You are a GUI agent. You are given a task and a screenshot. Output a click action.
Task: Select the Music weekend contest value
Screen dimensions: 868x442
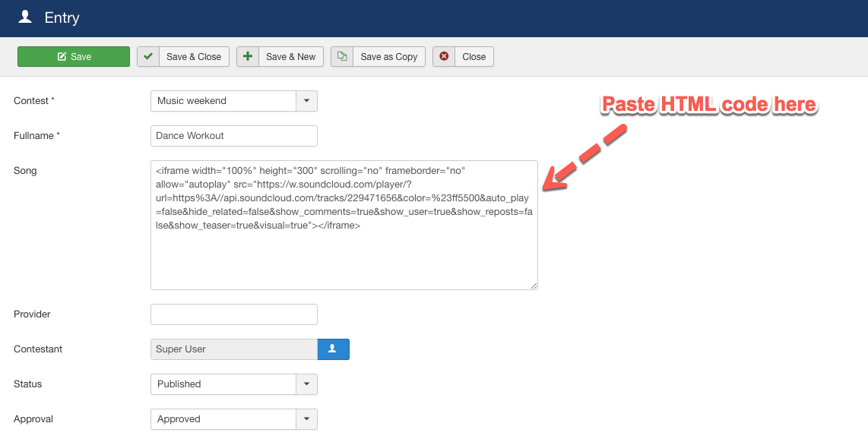coord(220,101)
